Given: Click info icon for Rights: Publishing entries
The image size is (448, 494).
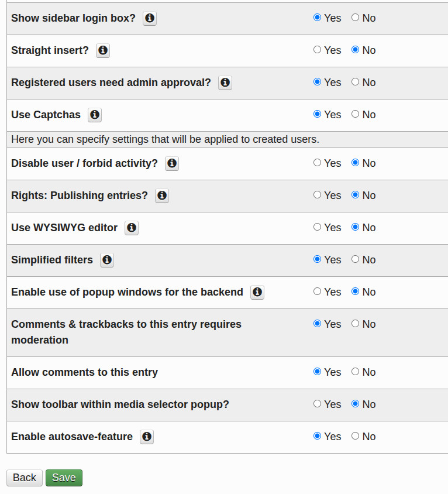Looking at the screenshot, I should (161, 195).
